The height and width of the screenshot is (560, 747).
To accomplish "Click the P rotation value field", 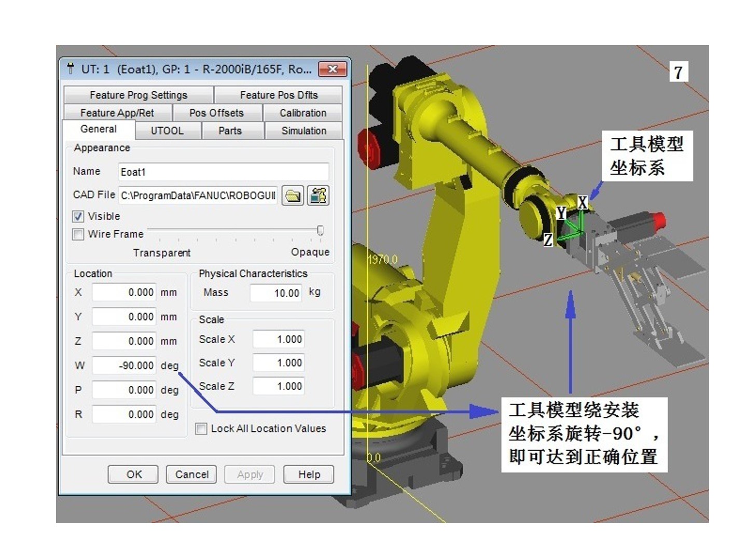I will [x=124, y=390].
